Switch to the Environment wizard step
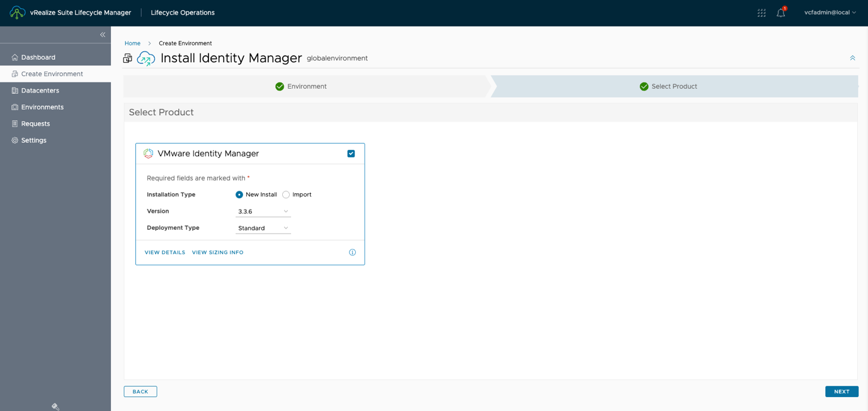The height and width of the screenshot is (411, 868). click(307, 86)
